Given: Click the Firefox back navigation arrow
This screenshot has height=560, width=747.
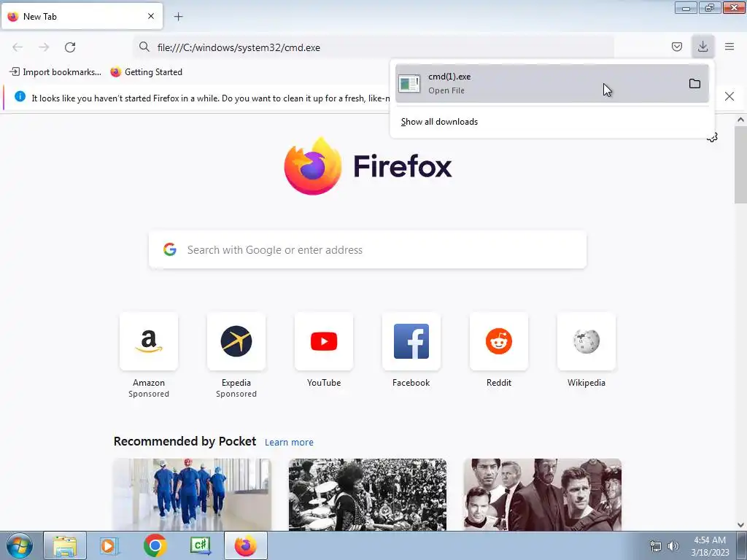Looking at the screenshot, I should point(18,47).
